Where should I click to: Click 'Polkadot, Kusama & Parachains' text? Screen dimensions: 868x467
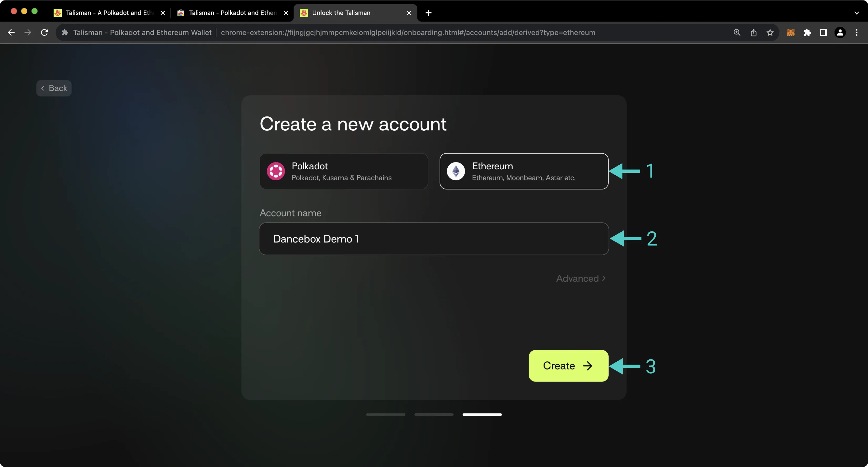pos(342,178)
